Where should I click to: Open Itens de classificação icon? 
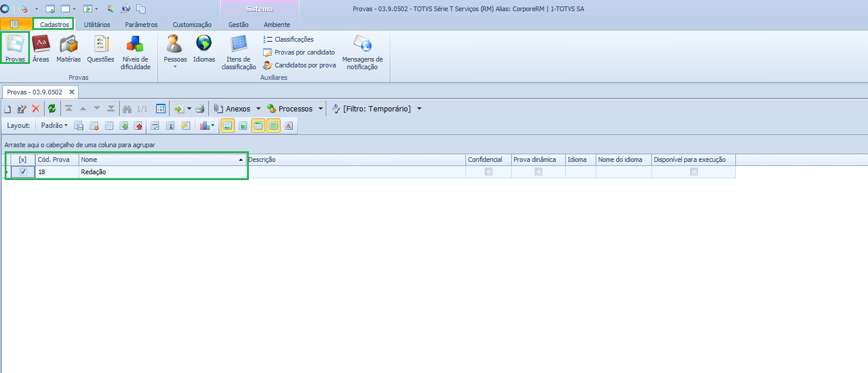tap(239, 52)
